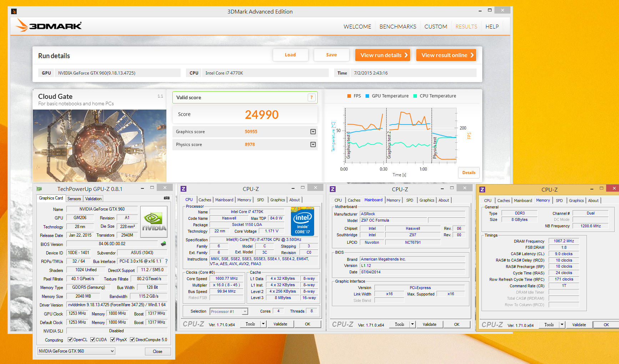
Task: Select Memory tab in Mainboard CPU-Z window
Action: [x=393, y=200]
